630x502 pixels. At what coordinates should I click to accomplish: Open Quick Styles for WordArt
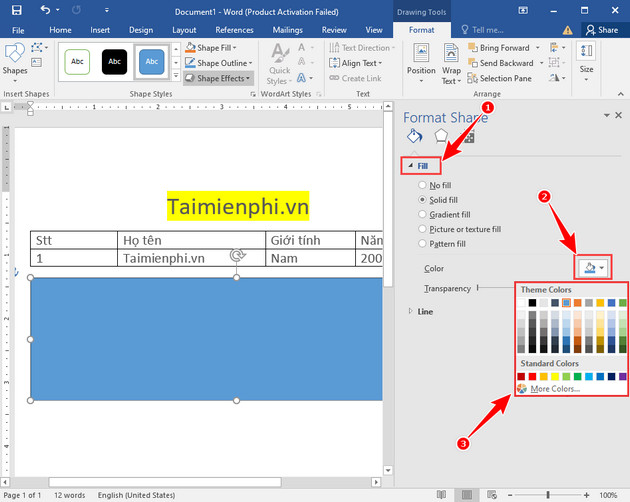(x=279, y=64)
